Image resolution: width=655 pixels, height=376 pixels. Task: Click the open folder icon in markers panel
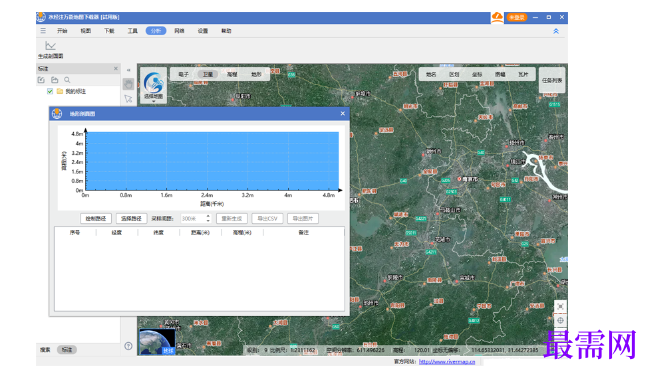(x=54, y=80)
